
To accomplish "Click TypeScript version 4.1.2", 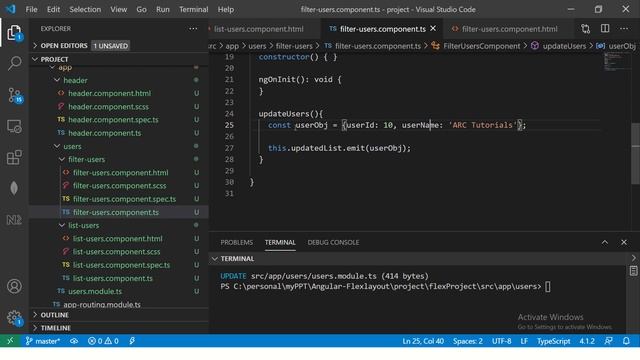I will [587, 341].
